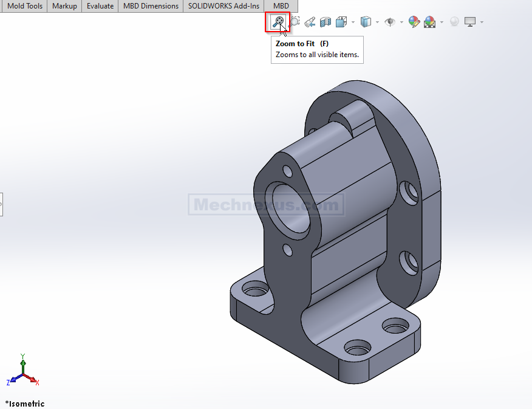Expand the Display Style dropdown arrow
Image resolution: width=532 pixels, height=409 pixels.
(x=377, y=22)
